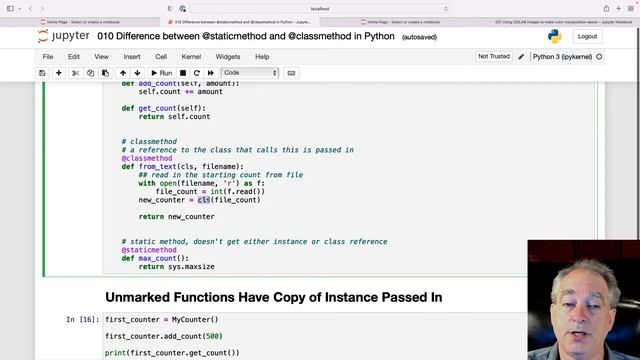Click the Logout button
640x360 pixels.
click(587, 36)
